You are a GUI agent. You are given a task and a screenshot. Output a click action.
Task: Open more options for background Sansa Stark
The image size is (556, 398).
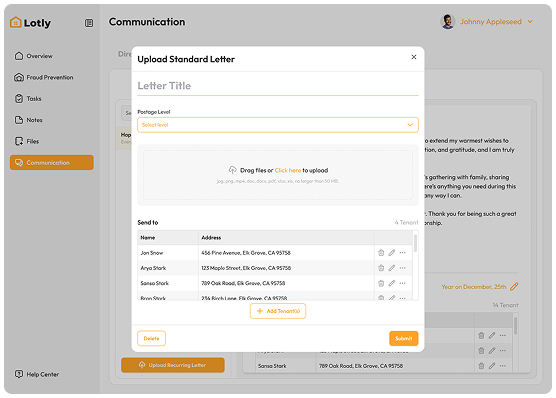(x=503, y=366)
